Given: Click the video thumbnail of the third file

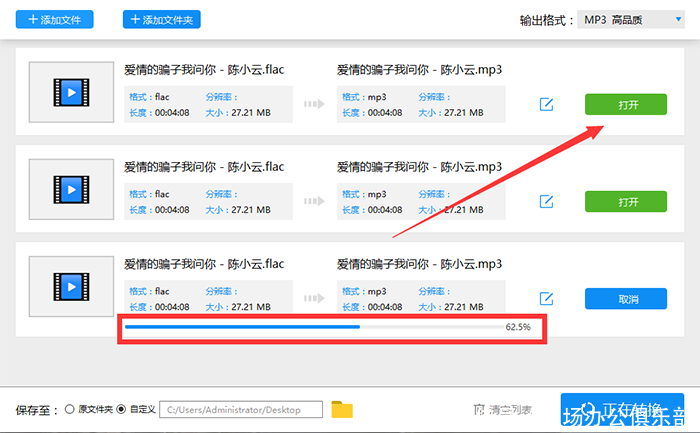Looking at the screenshot, I should coord(71,287).
